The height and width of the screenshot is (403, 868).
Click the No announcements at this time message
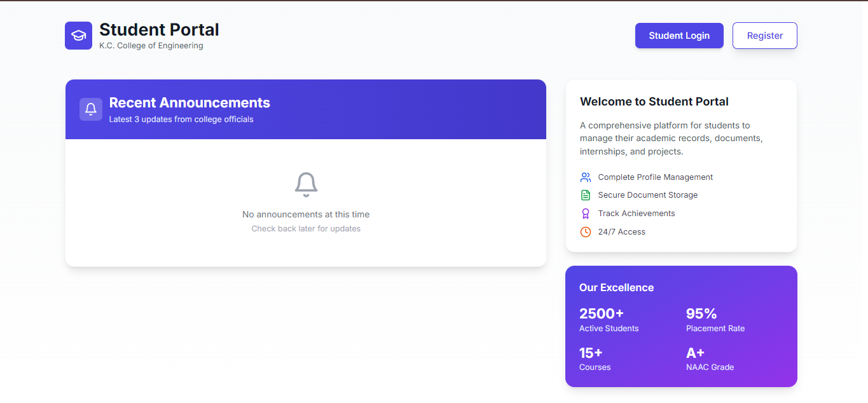point(306,215)
